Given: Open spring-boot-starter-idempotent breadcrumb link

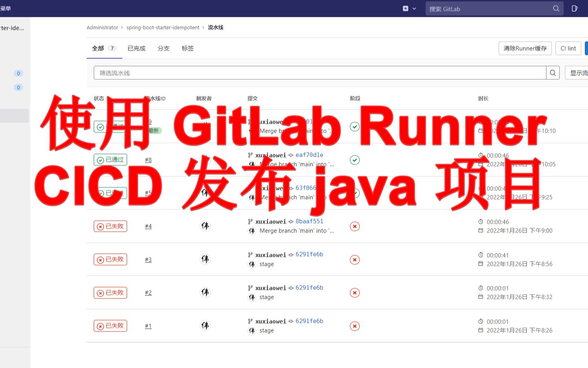Looking at the screenshot, I should 163,27.
